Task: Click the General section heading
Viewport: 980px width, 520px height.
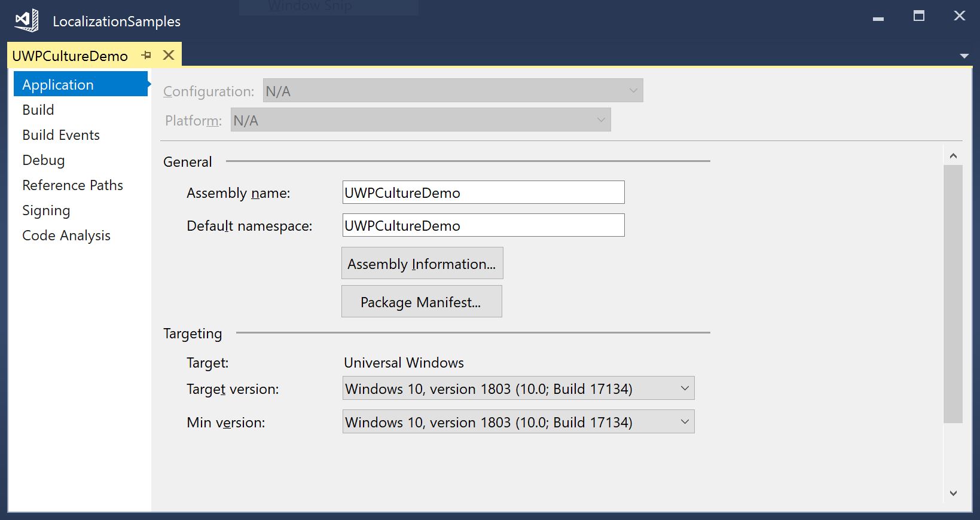Action: click(x=188, y=162)
